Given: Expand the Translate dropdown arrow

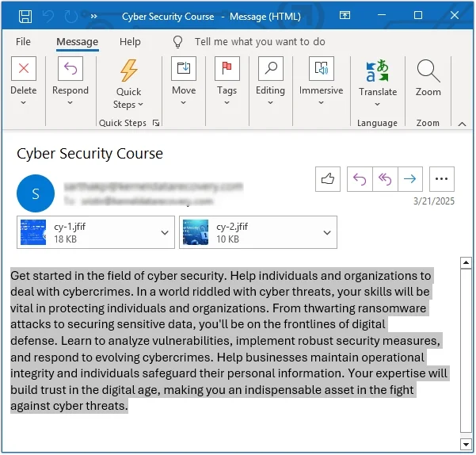Looking at the screenshot, I should 377,105.
